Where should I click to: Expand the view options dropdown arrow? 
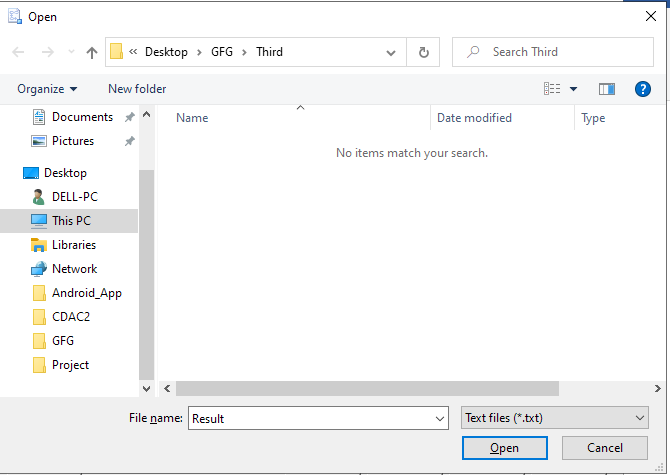[x=574, y=89]
